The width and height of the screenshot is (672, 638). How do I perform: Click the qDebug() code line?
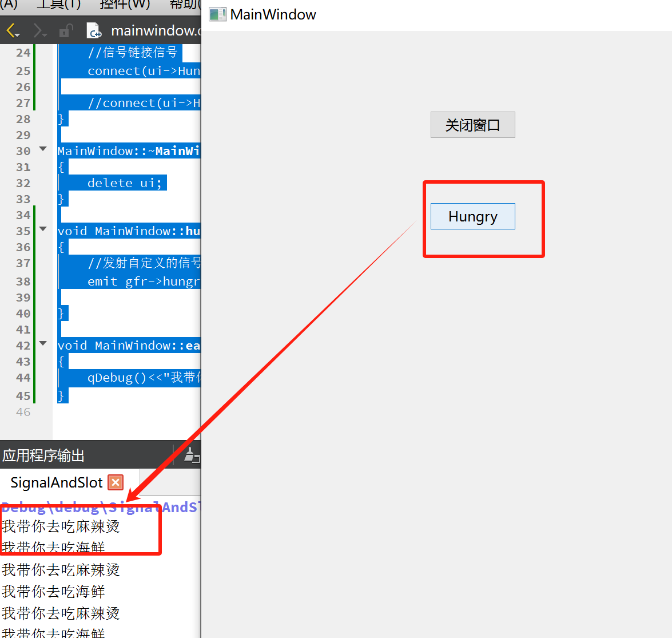[x=144, y=377]
